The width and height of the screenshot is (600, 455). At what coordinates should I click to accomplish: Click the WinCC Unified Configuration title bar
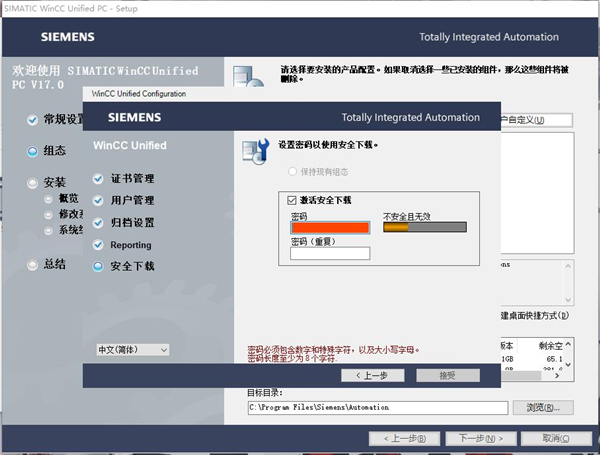[292, 94]
